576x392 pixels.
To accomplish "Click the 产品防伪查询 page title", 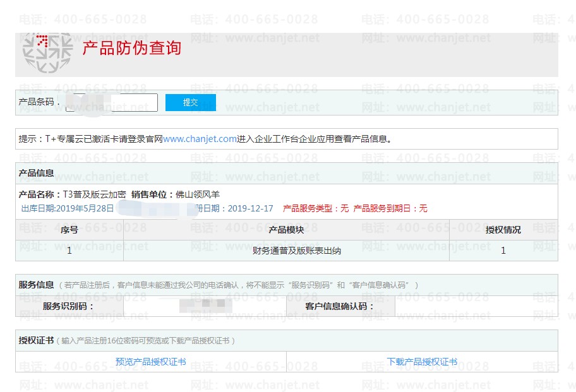I will tap(131, 48).
